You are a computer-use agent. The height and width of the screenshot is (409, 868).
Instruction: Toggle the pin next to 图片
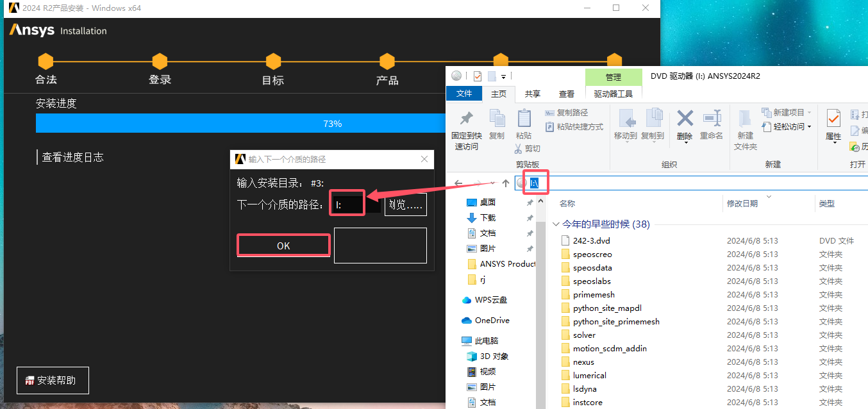pyautogui.click(x=530, y=248)
